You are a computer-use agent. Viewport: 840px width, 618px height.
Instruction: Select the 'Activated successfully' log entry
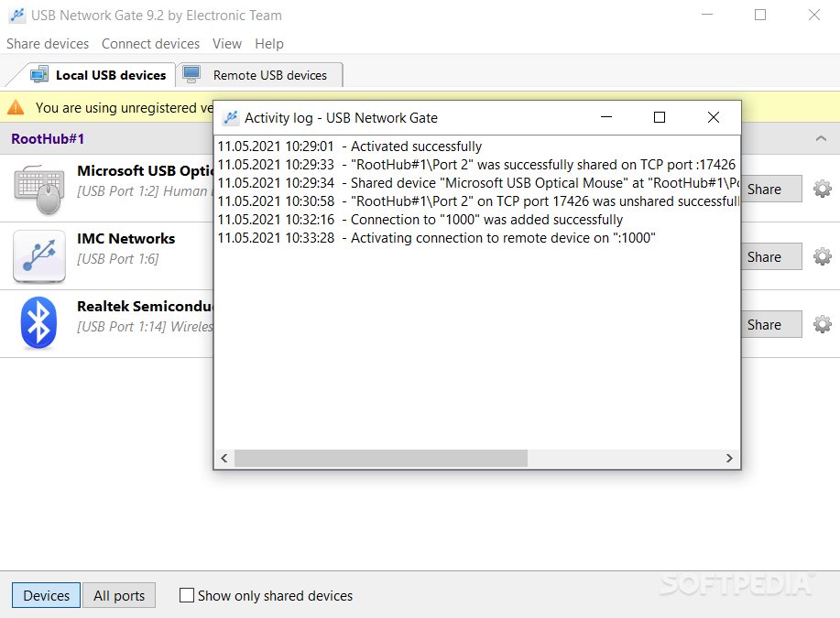click(350, 146)
